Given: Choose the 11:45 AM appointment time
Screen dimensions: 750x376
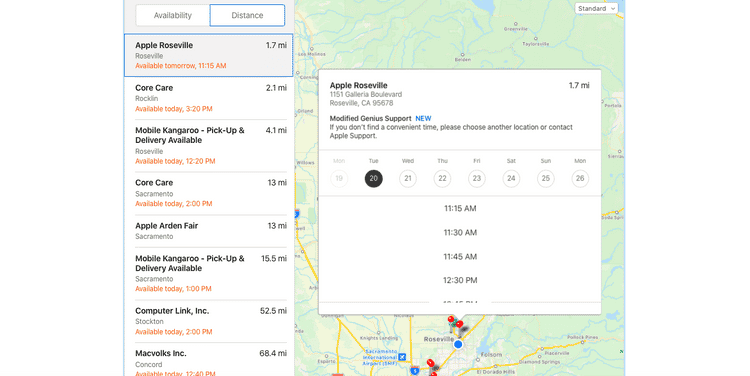Looking at the screenshot, I should (460, 257).
